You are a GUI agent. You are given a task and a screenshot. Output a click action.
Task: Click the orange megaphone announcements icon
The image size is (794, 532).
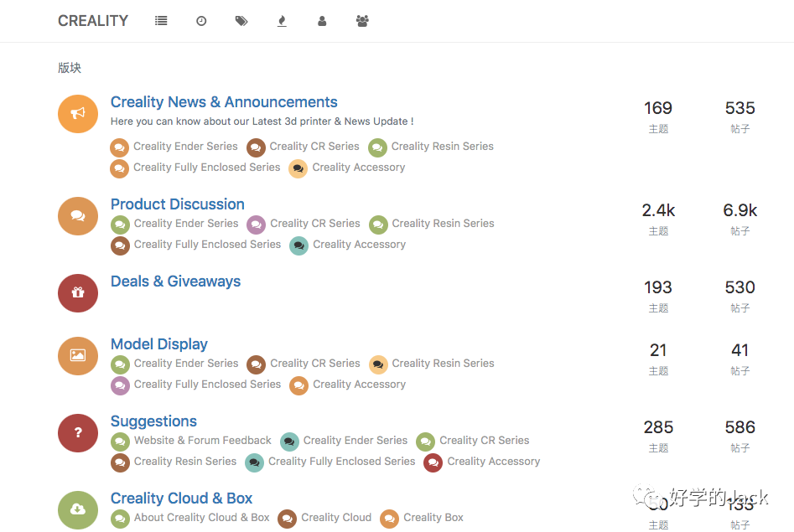pyautogui.click(x=78, y=114)
